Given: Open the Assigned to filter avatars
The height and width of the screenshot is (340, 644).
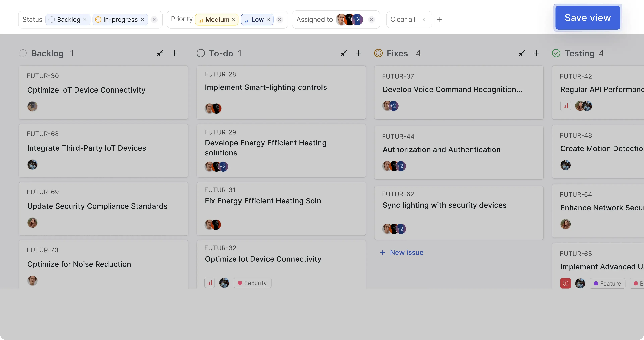Looking at the screenshot, I should 349,19.
